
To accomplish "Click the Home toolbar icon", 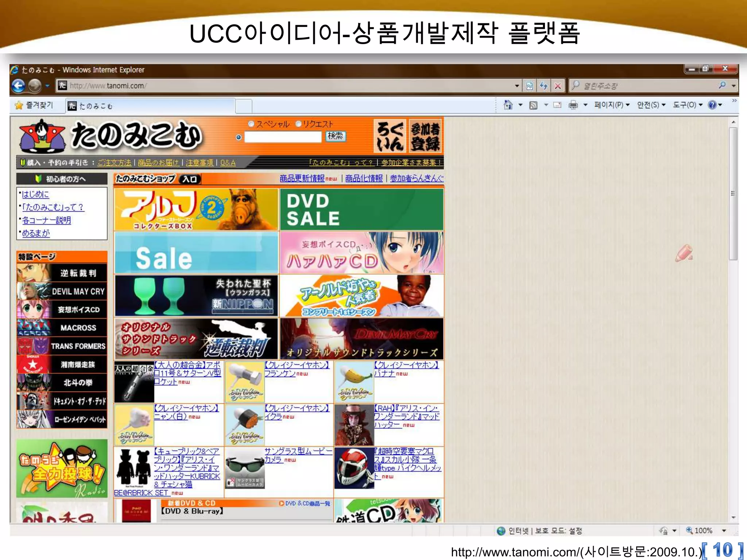I will coord(508,105).
